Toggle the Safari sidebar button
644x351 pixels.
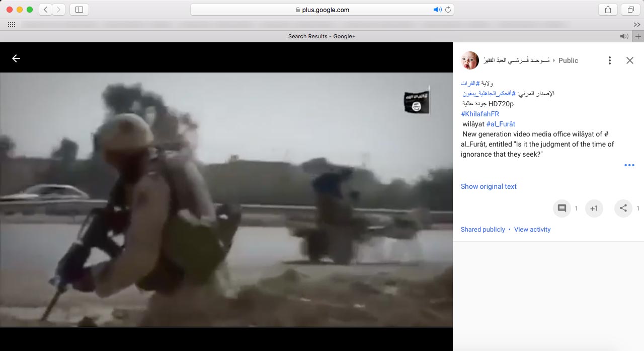point(79,10)
